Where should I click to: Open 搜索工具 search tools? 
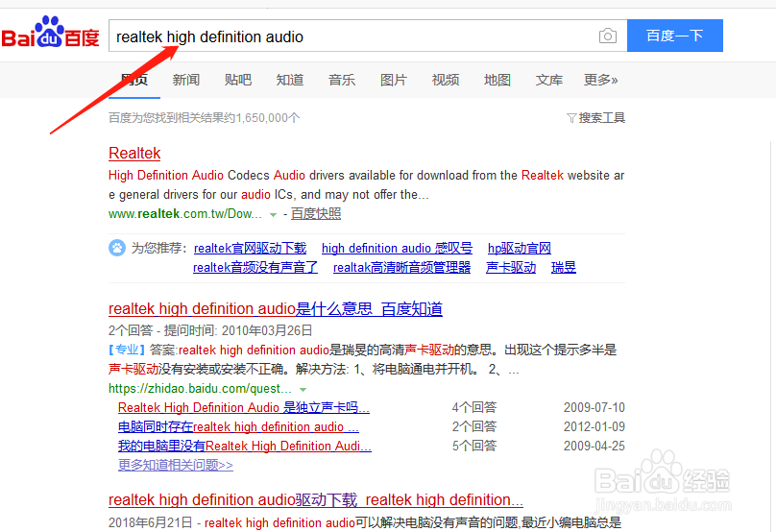click(602, 118)
